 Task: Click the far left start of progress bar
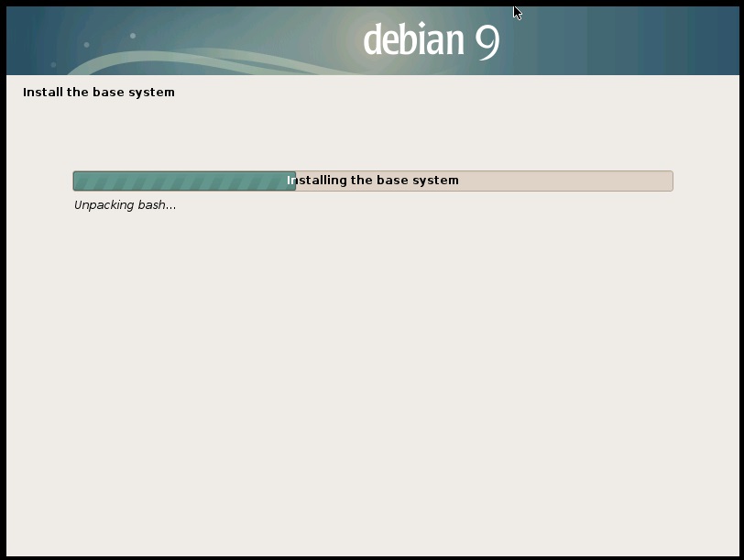76,181
